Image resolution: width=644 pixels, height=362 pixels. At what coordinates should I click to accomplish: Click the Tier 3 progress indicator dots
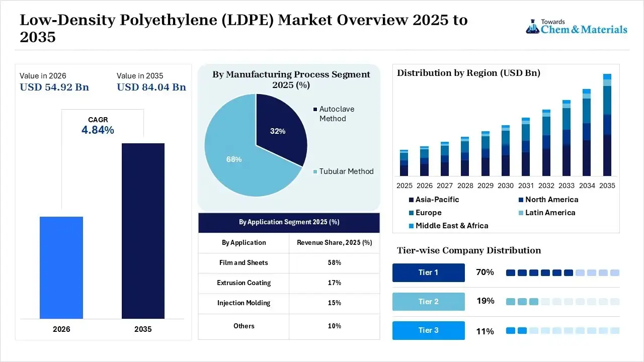click(x=562, y=331)
